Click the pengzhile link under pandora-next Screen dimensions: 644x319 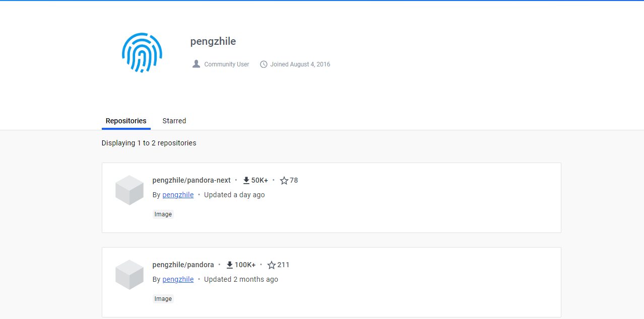click(178, 195)
